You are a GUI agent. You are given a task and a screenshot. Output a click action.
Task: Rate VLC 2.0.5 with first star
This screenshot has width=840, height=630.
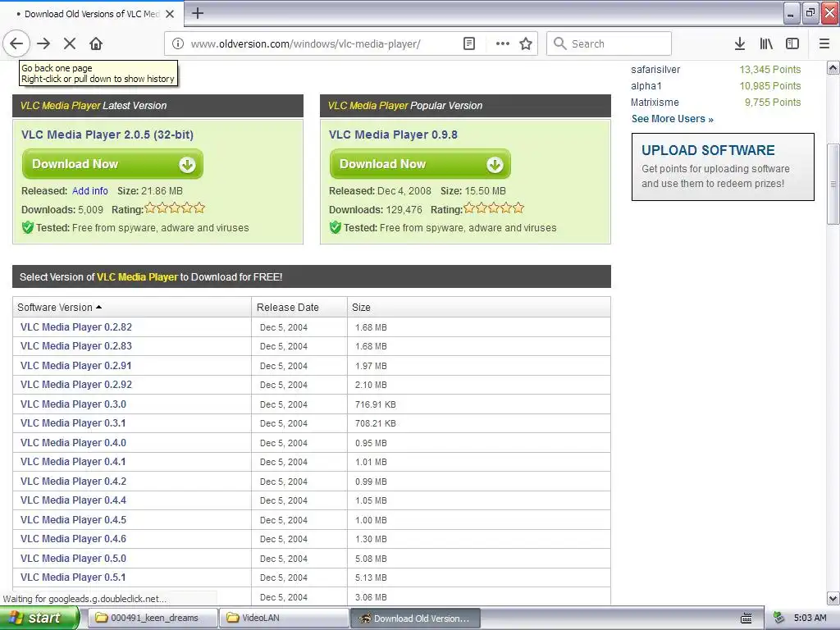pos(150,208)
